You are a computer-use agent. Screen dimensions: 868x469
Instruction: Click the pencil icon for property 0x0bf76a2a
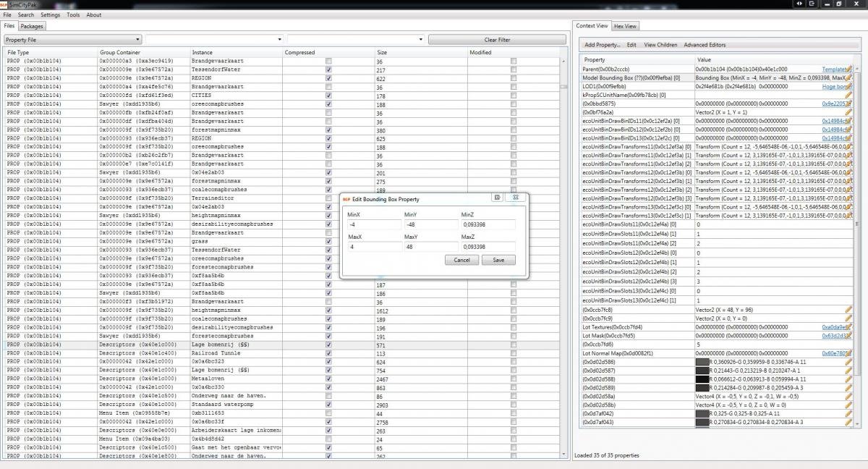848,112
